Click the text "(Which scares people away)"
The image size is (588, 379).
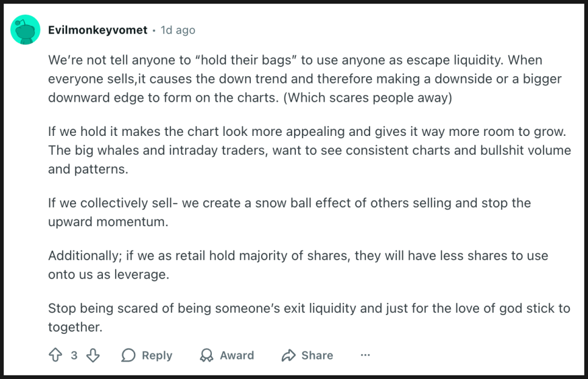tap(368, 98)
